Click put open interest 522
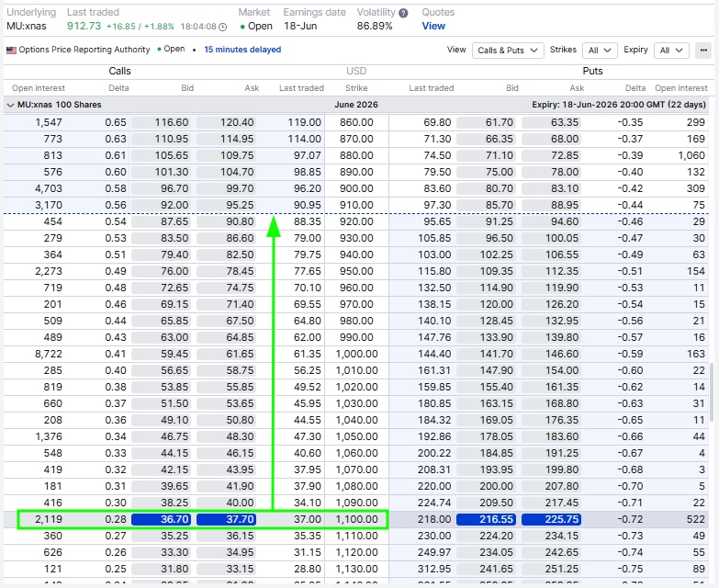 [x=696, y=519]
